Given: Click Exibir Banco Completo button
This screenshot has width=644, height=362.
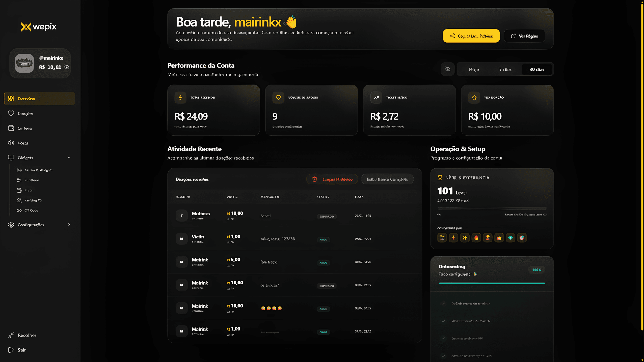Looking at the screenshot, I should tap(387, 179).
